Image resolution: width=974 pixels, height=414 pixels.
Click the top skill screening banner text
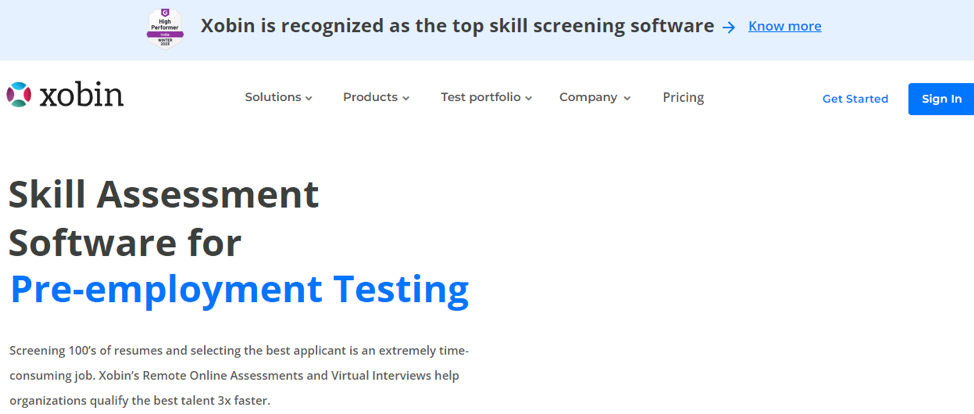click(457, 26)
